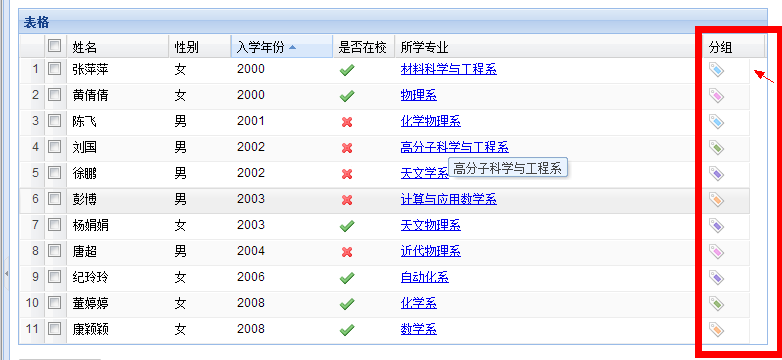Check the row checkbox for 黄倩倩
The height and width of the screenshot is (360, 782).
coord(54,95)
